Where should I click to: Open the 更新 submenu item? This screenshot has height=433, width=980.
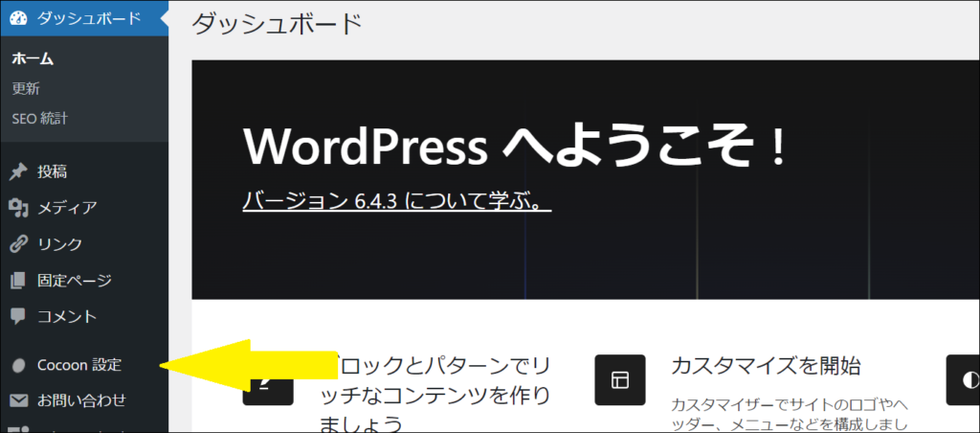(26, 89)
